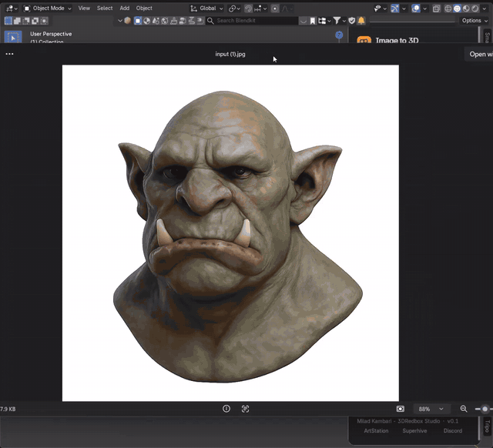Select the subtract selection mode icon
The height and width of the screenshot is (448, 493).
click(x=26, y=21)
